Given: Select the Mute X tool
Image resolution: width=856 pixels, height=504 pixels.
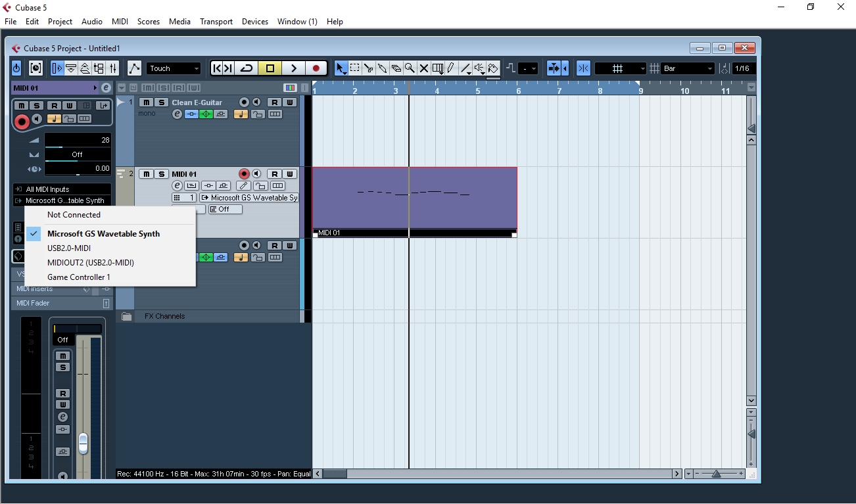Looking at the screenshot, I should pyautogui.click(x=423, y=68).
